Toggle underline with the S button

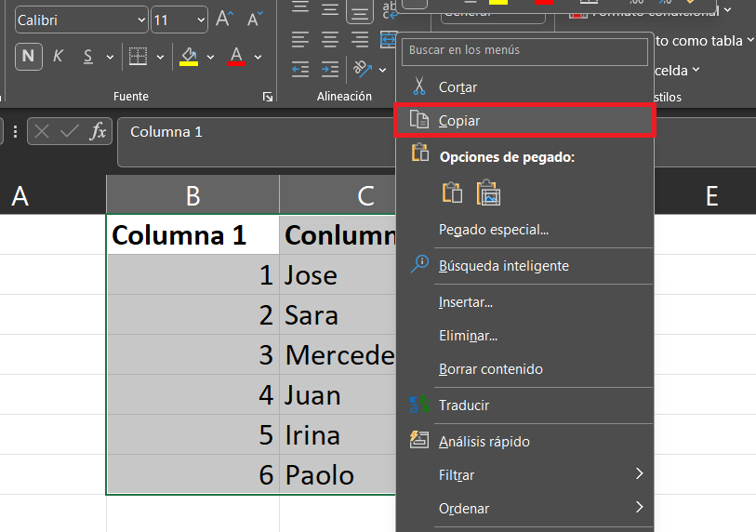(87, 57)
